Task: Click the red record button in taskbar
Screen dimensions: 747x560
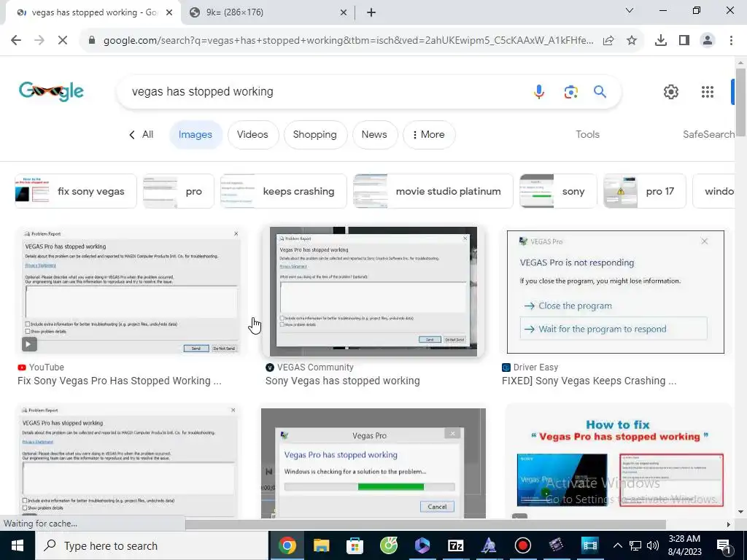Action: [x=522, y=545]
